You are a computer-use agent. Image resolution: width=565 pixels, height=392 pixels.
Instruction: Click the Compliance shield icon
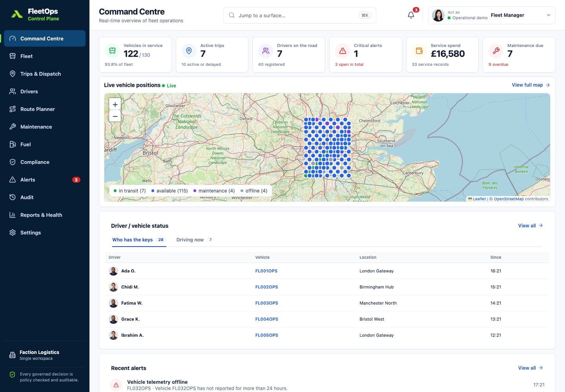tap(13, 162)
